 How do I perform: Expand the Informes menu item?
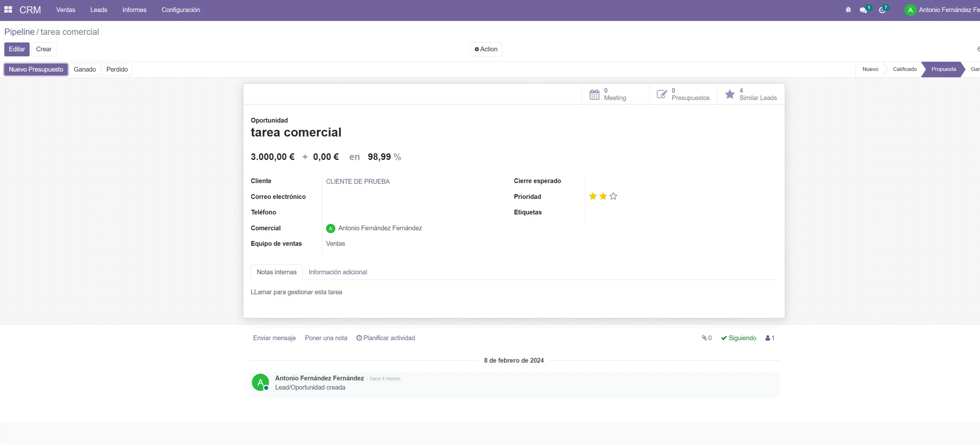tap(134, 10)
